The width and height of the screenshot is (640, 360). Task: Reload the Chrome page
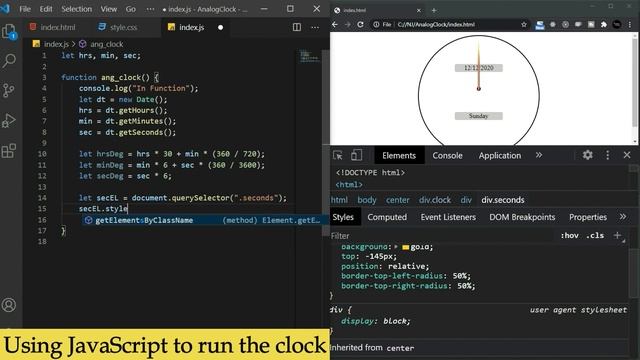click(360, 24)
